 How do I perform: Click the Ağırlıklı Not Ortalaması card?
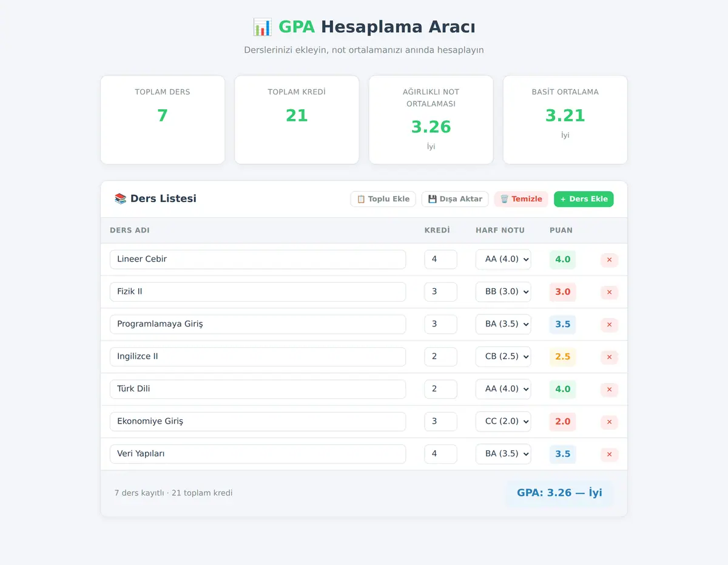tap(431, 120)
